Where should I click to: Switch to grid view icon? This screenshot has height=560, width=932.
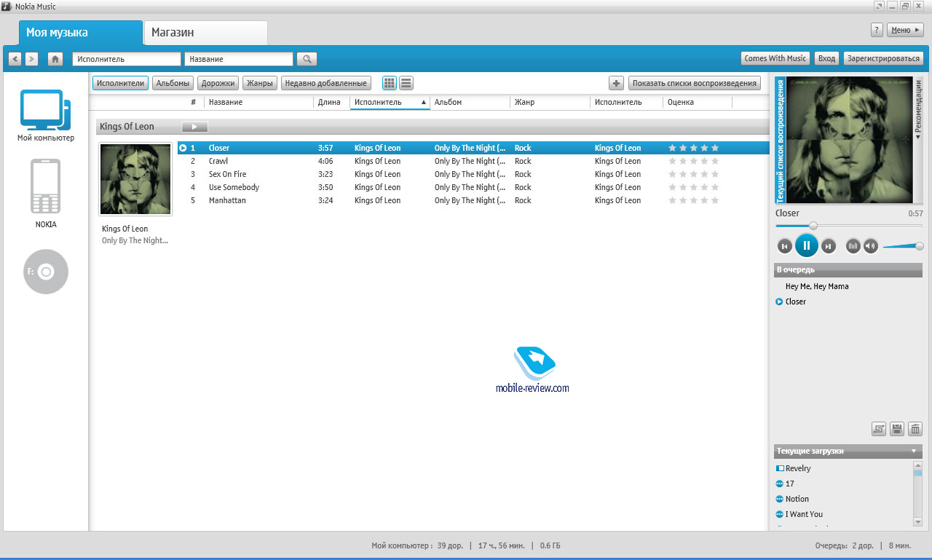390,83
